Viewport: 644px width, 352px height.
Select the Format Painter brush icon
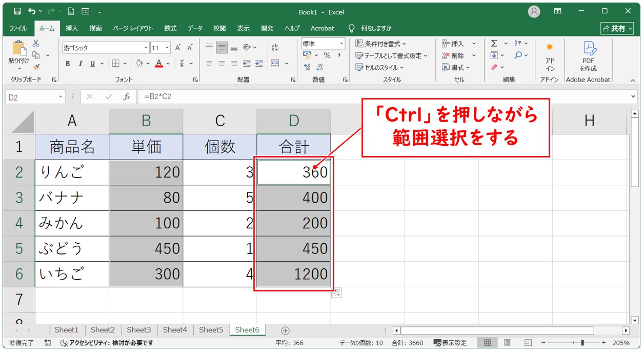pos(36,67)
